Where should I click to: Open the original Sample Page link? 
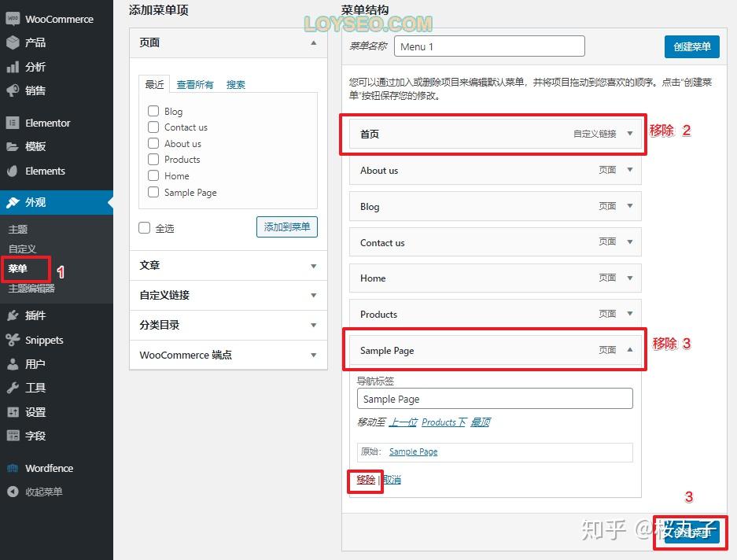click(x=413, y=451)
